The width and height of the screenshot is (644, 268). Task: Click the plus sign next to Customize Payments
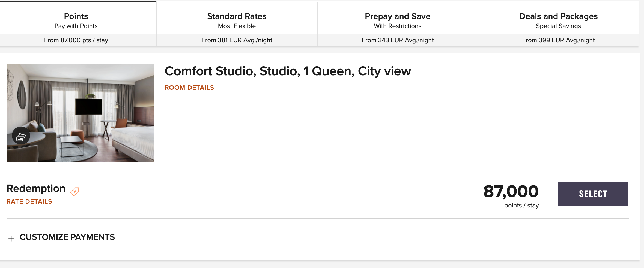11,238
